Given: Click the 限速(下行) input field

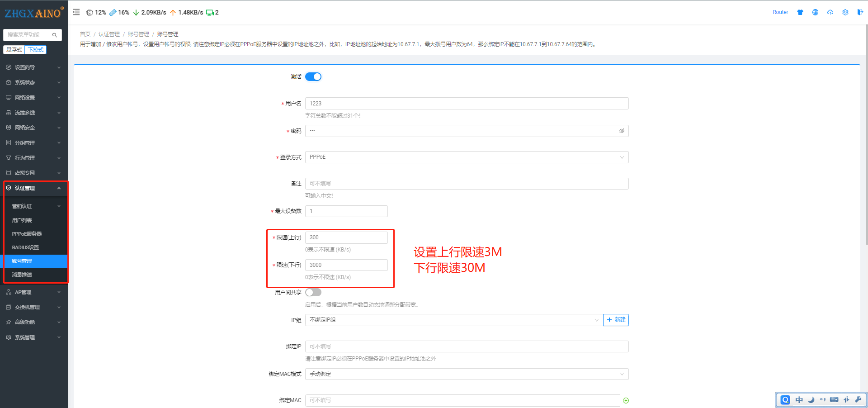Looking at the screenshot, I should (346, 265).
